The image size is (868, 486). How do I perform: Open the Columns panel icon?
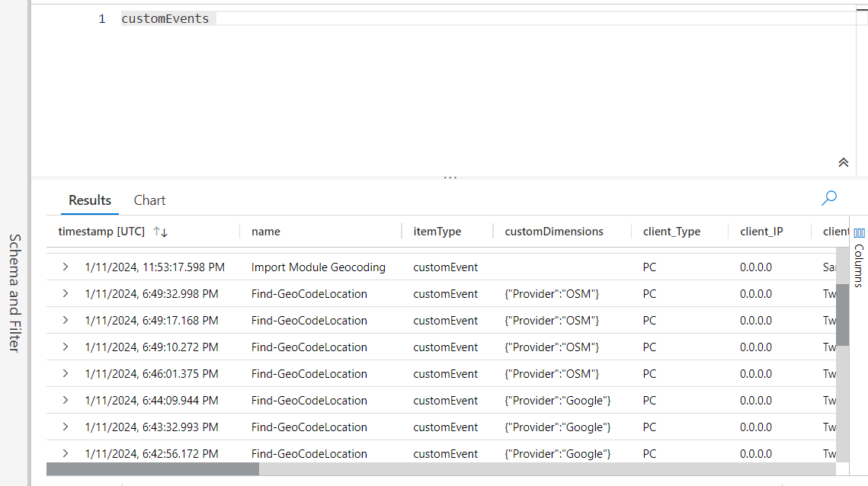click(x=859, y=233)
